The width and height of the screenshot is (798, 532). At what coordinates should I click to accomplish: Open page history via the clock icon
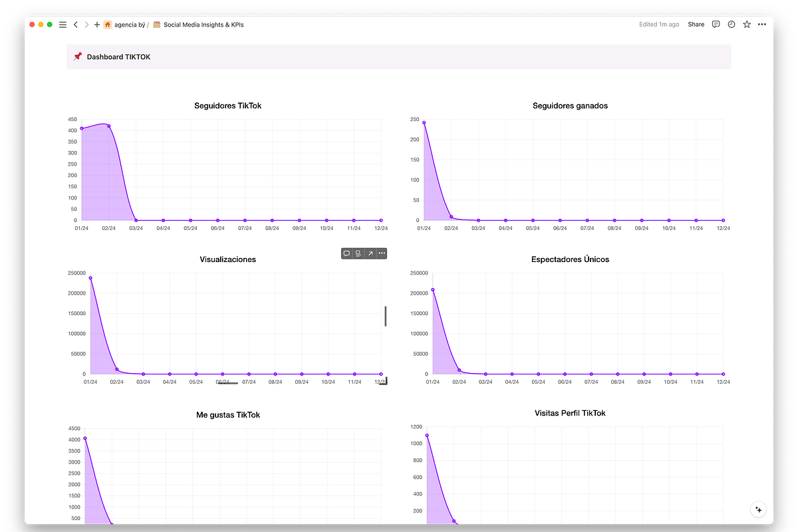coord(731,25)
